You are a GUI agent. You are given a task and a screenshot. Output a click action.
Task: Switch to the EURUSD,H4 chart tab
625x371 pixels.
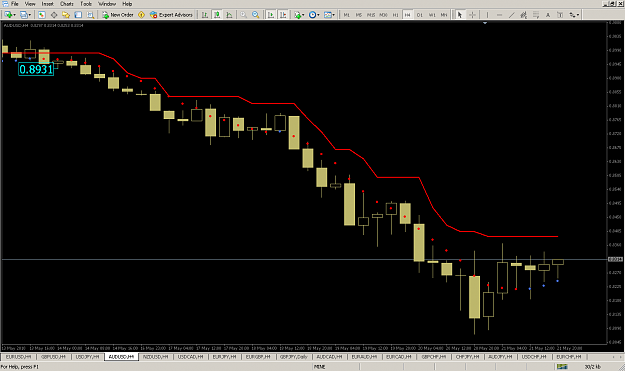[x=18, y=357]
